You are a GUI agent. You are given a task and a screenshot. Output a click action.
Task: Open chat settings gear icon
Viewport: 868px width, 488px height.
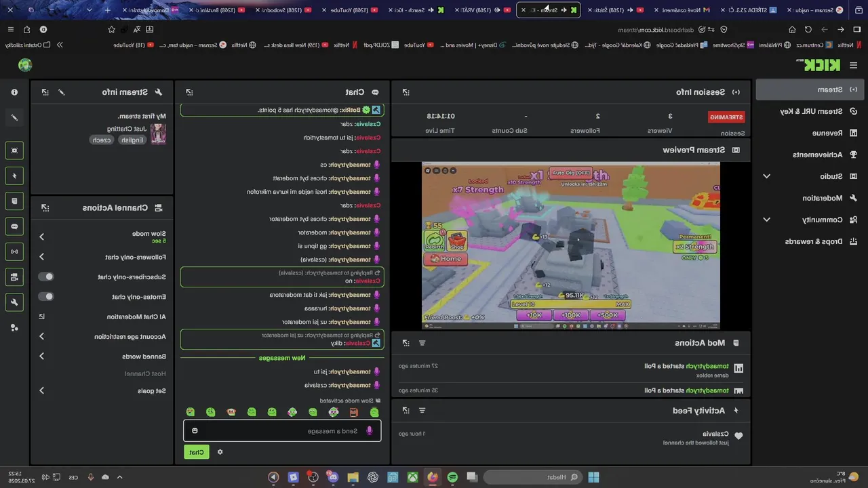click(x=220, y=452)
